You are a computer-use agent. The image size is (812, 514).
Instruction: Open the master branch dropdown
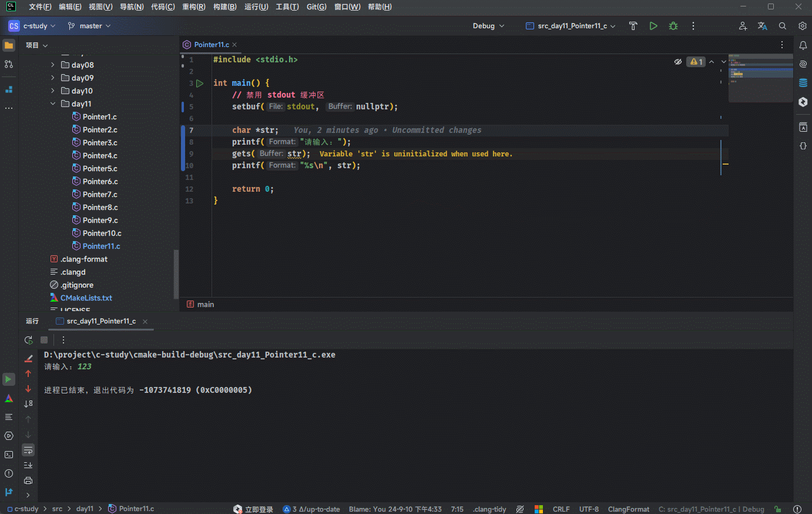(x=89, y=26)
